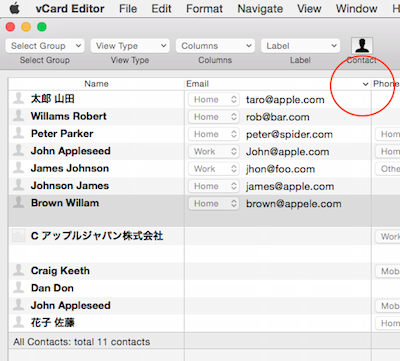Click the jhon@foo.com email cell
The height and width of the screenshot is (361, 400).
click(x=280, y=169)
